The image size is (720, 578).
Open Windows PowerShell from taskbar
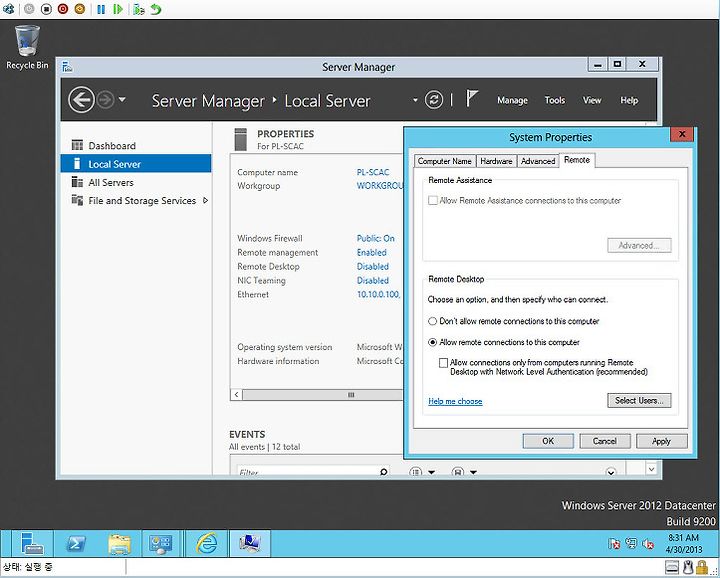(x=75, y=544)
